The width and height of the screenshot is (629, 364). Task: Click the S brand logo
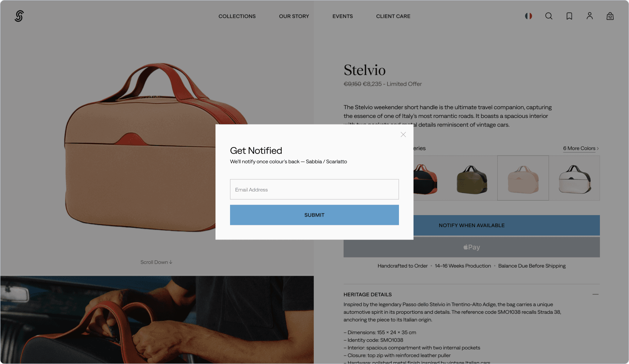pos(19,16)
